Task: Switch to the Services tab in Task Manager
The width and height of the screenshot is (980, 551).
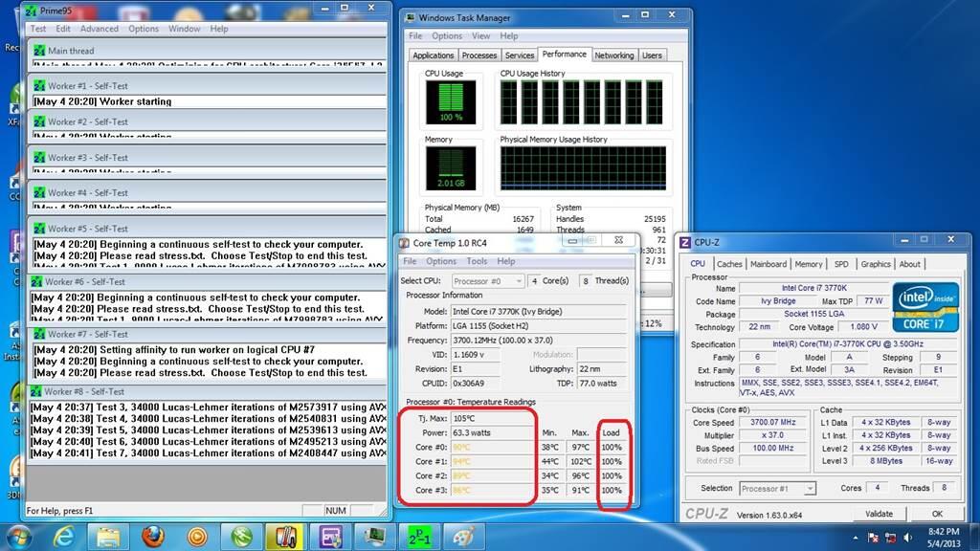Action: click(x=520, y=55)
